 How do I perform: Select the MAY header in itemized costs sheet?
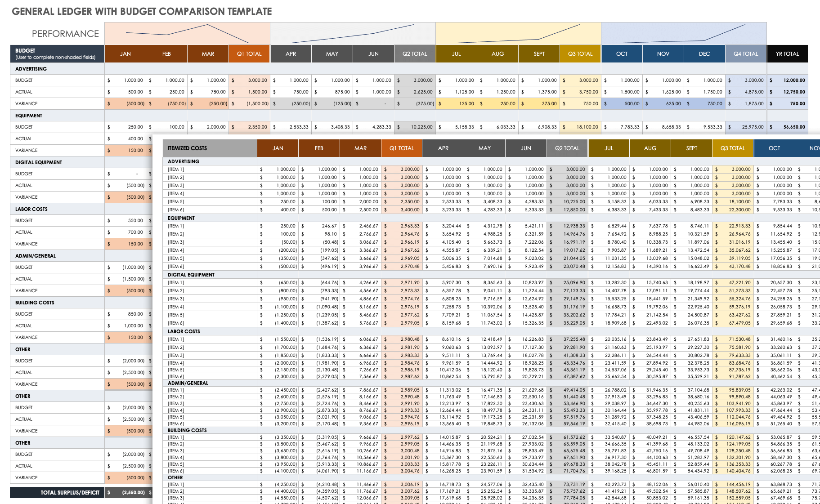(484, 148)
